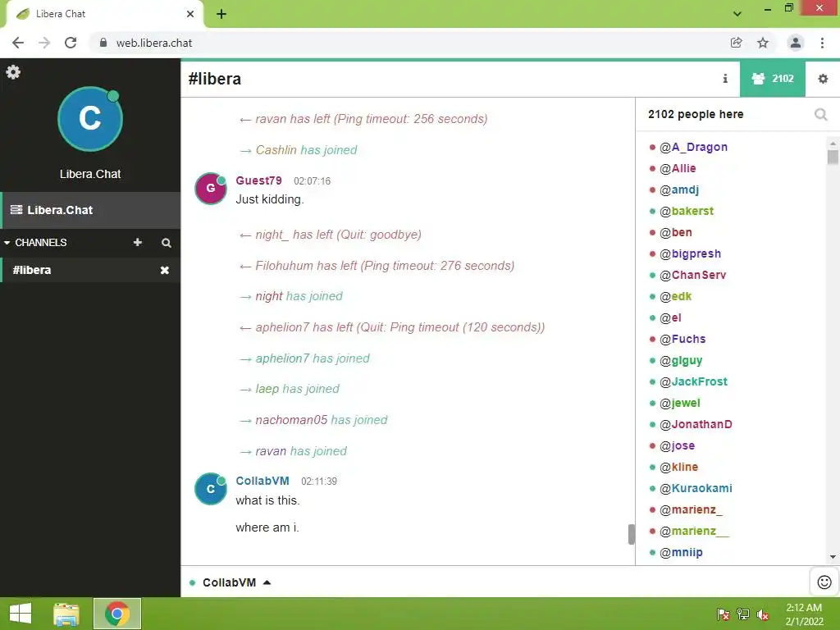Select user @jewel in nicklist
Screen dimensions: 840x630
pyautogui.click(x=680, y=403)
